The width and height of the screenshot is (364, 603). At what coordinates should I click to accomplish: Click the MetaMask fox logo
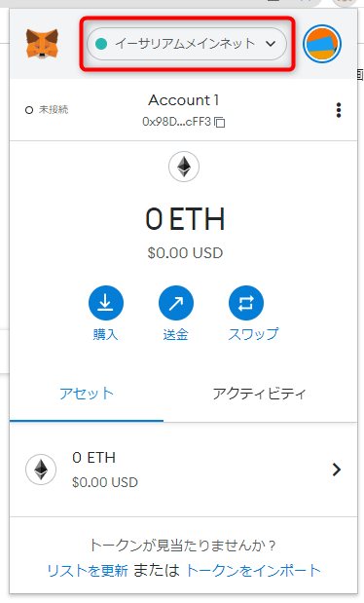click(x=42, y=44)
